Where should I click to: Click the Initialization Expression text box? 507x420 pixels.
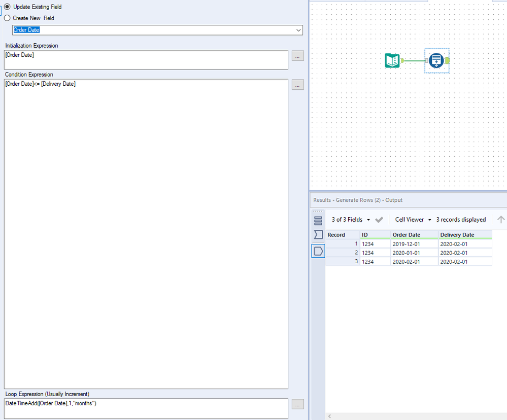tap(146, 59)
